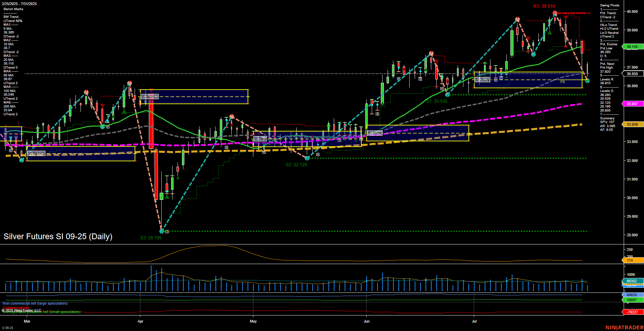The width and height of the screenshot is (644, 331).
Task: Click the Jun label on time axis
Action: pyautogui.click(x=367, y=321)
